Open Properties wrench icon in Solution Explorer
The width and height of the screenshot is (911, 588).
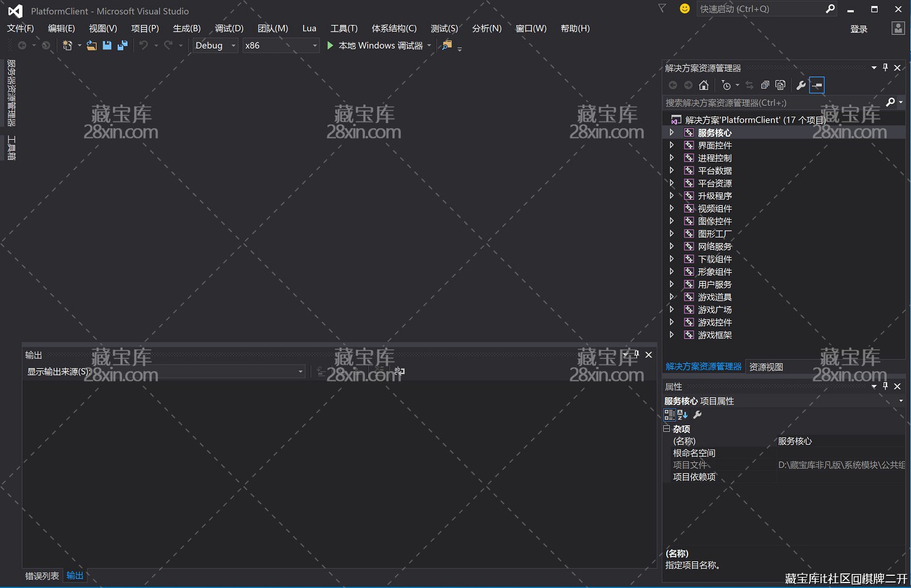point(801,85)
